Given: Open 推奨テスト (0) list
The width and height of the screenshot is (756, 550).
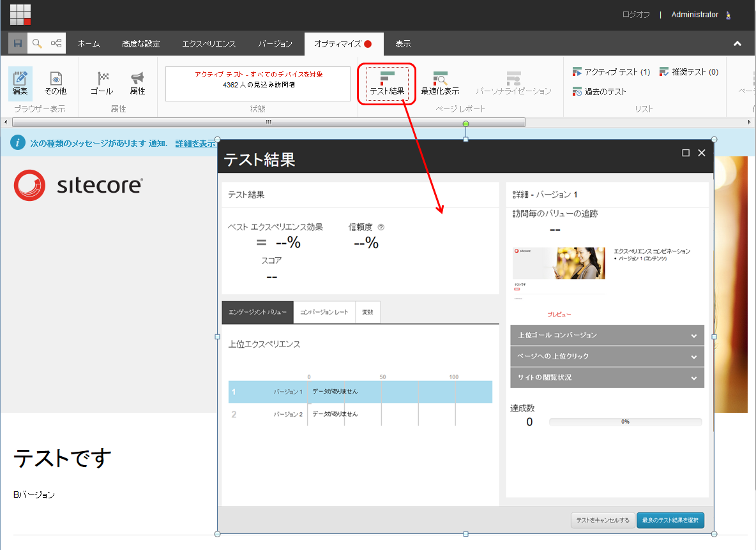Looking at the screenshot, I should click(x=689, y=71).
